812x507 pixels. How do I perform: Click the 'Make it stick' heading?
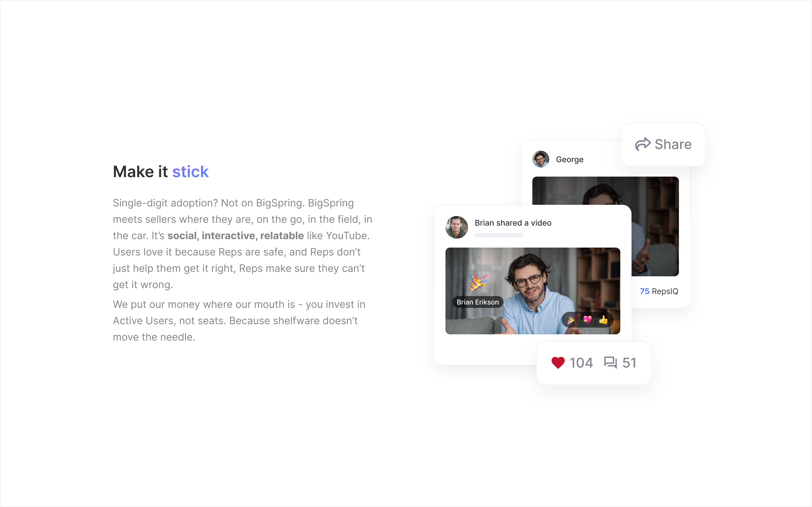pyautogui.click(x=161, y=172)
